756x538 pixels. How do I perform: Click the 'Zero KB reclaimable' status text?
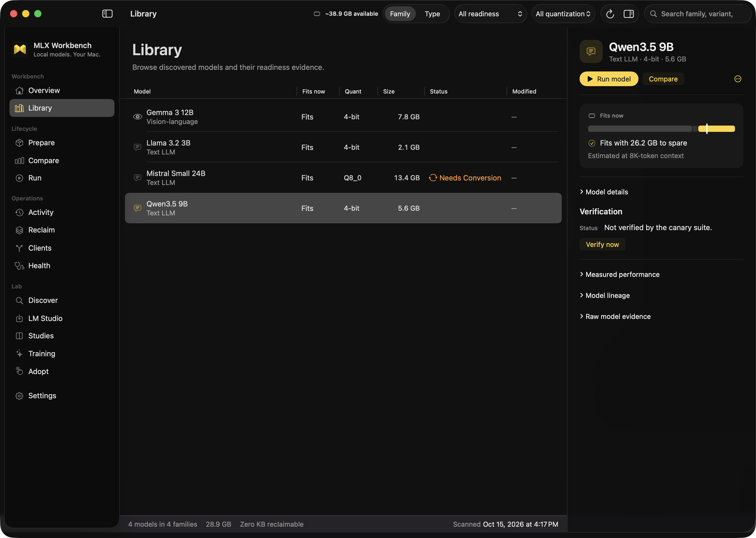[271, 524]
